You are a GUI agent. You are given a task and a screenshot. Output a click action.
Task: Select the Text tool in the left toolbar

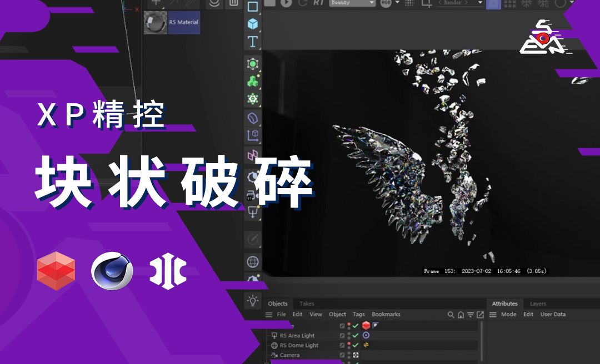tap(252, 42)
